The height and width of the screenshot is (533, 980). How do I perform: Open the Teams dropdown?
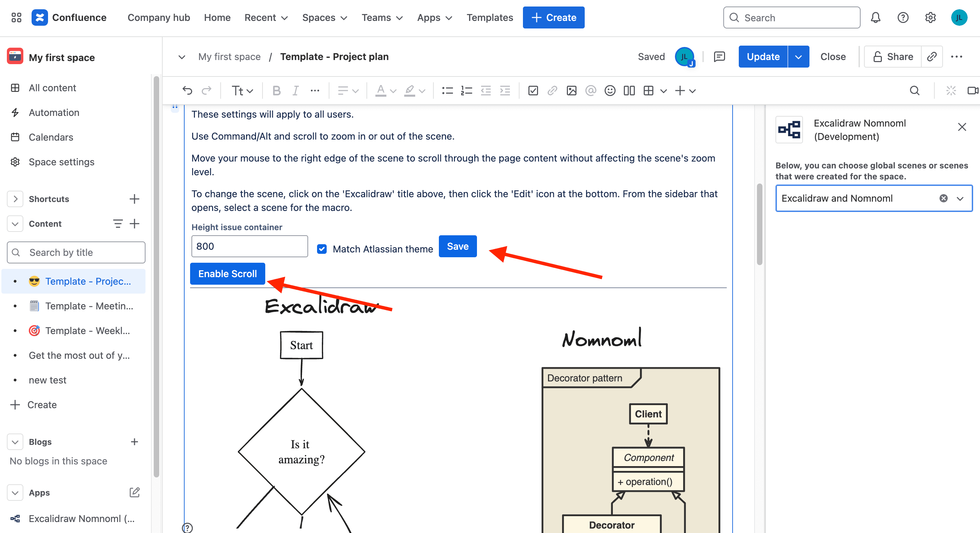382,17
